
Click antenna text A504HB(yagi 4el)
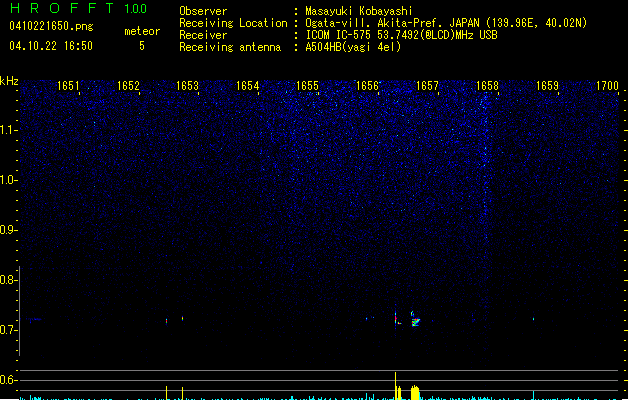tap(353, 47)
